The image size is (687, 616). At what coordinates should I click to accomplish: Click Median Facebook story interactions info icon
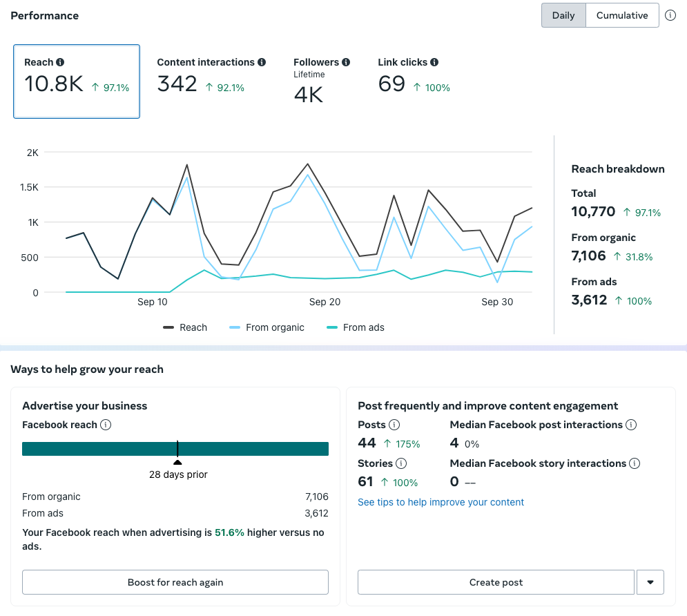coord(635,463)
